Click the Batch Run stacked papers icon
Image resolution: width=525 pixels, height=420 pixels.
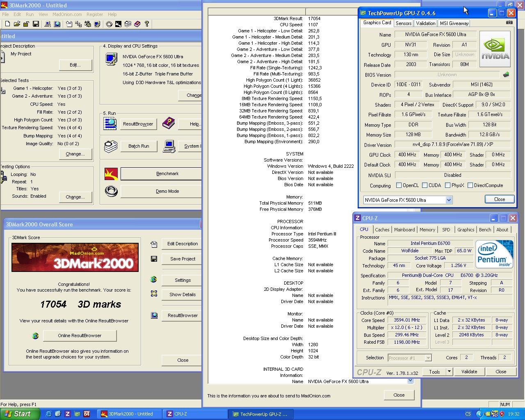(x=110, y=146)
